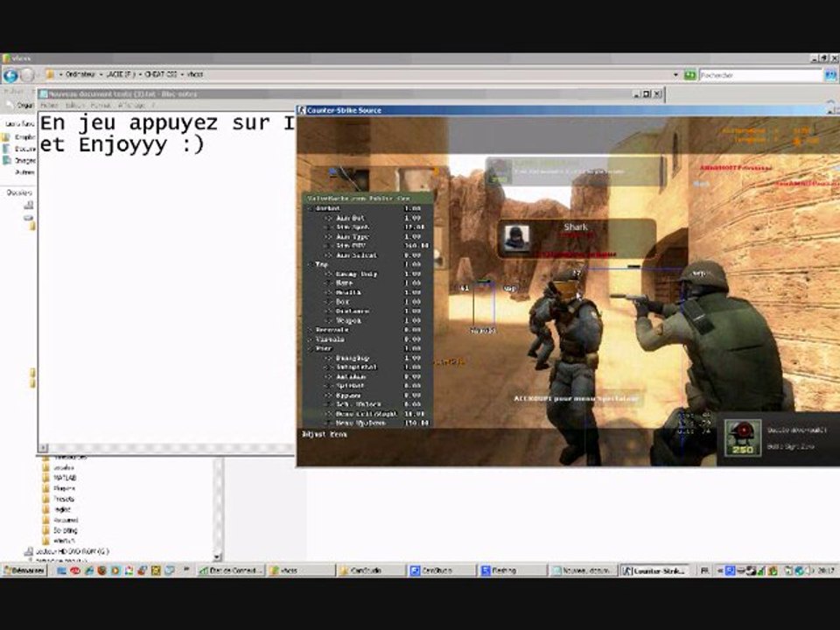840x630 pixels.
Task: Open the Notepad Format menu
Action: point(101,106)
